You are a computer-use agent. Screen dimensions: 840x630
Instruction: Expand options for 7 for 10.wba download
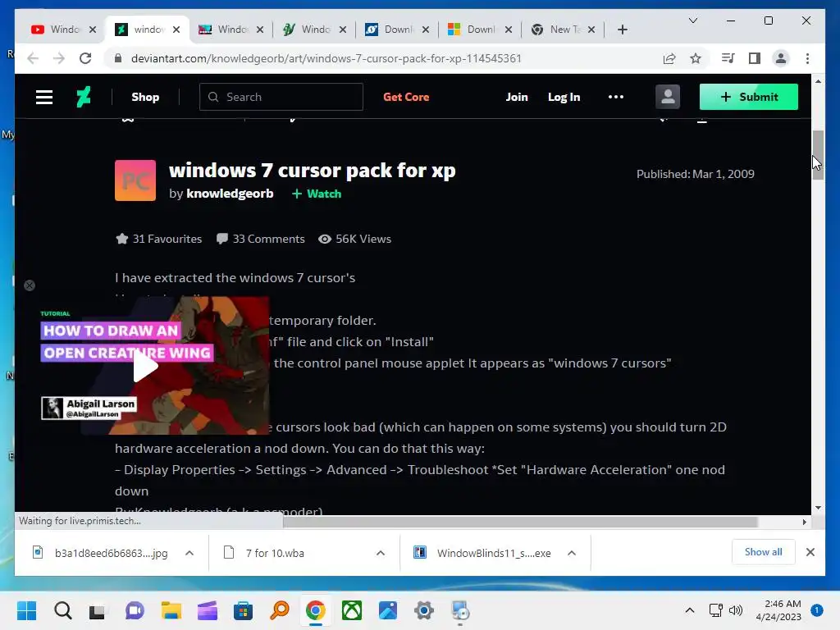tap(381, 553)
